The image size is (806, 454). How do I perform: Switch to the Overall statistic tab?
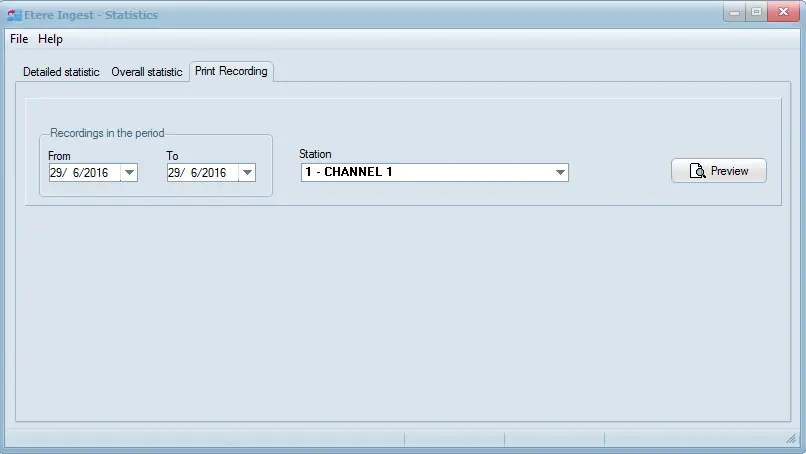pyautogui.click(x=146, y=72)
